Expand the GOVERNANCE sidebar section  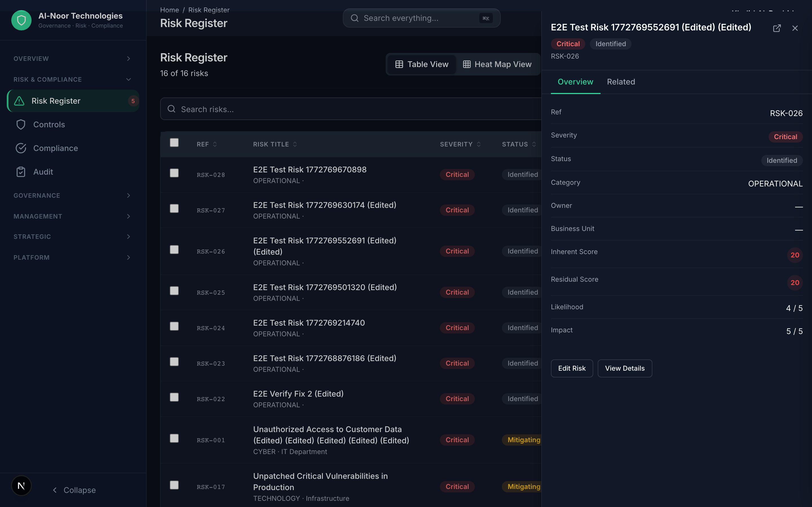pos(128,195)
